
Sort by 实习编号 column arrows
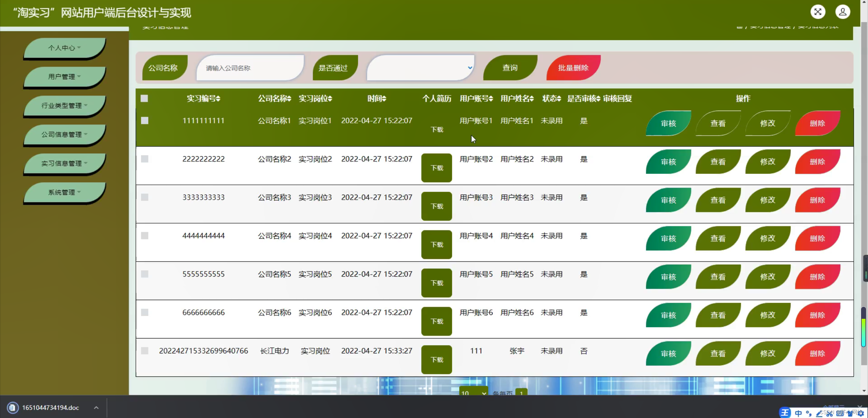[218, 99]
